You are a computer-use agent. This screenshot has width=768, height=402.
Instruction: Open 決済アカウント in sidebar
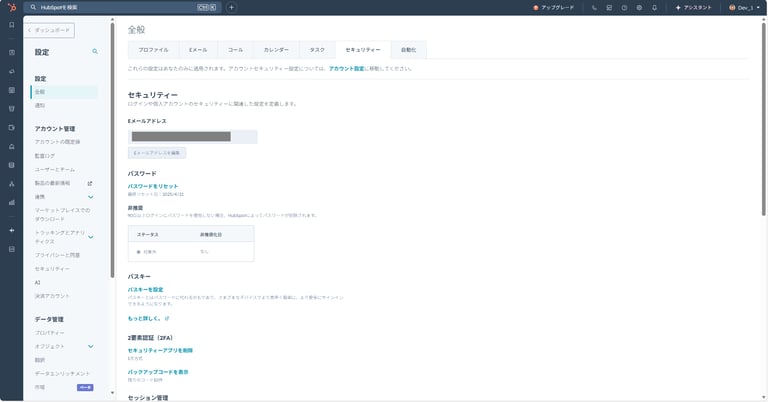52,296
